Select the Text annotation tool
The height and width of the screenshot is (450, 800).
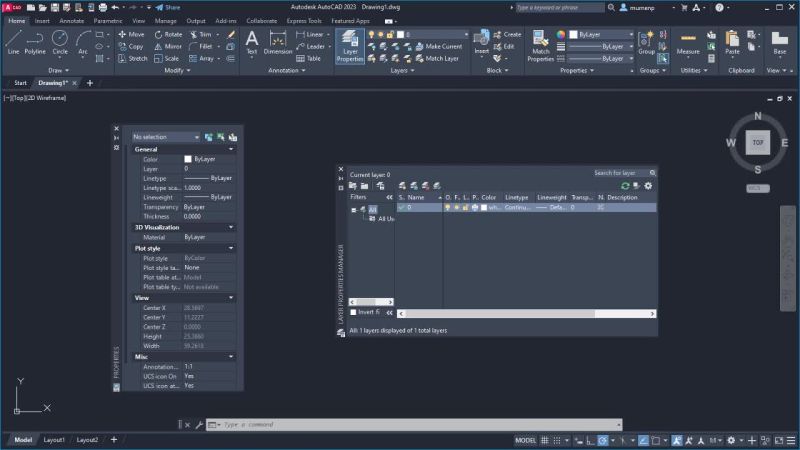pos(252,43)
